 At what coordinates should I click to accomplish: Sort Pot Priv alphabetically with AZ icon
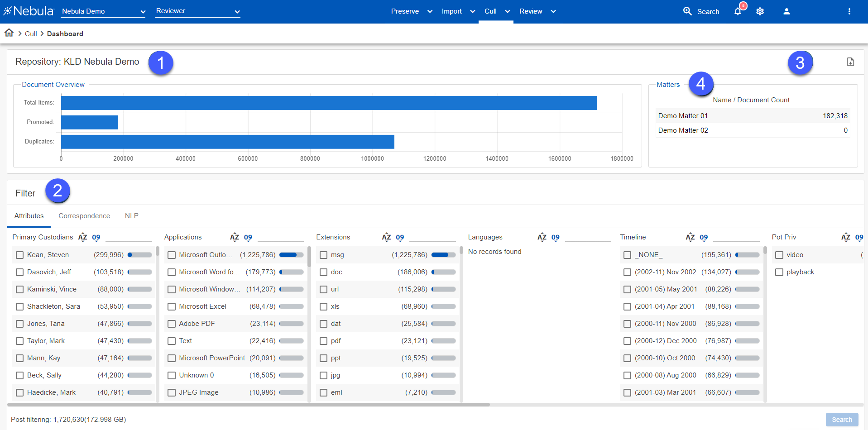coord(846,237)
